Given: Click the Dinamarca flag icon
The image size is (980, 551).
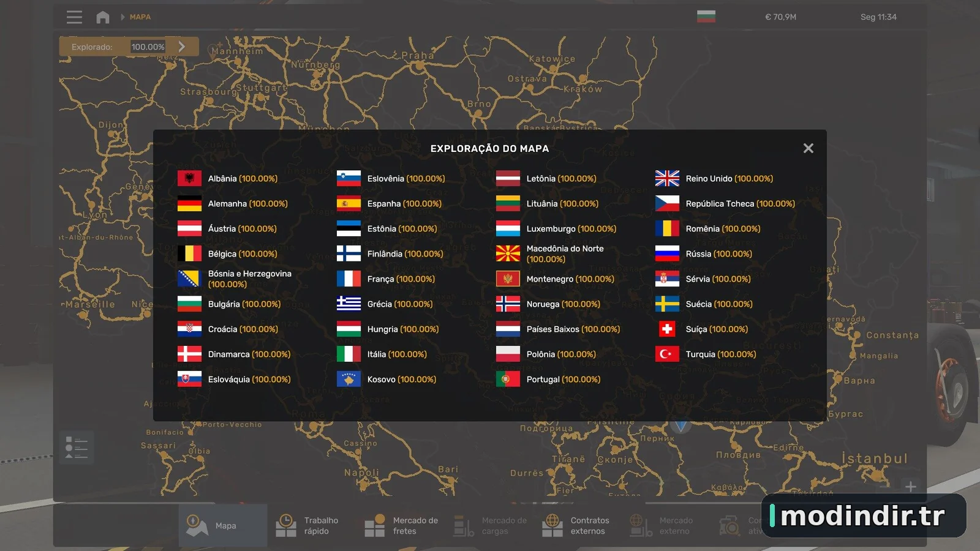Looking at the screenshot, I should [x=189, y=354].
